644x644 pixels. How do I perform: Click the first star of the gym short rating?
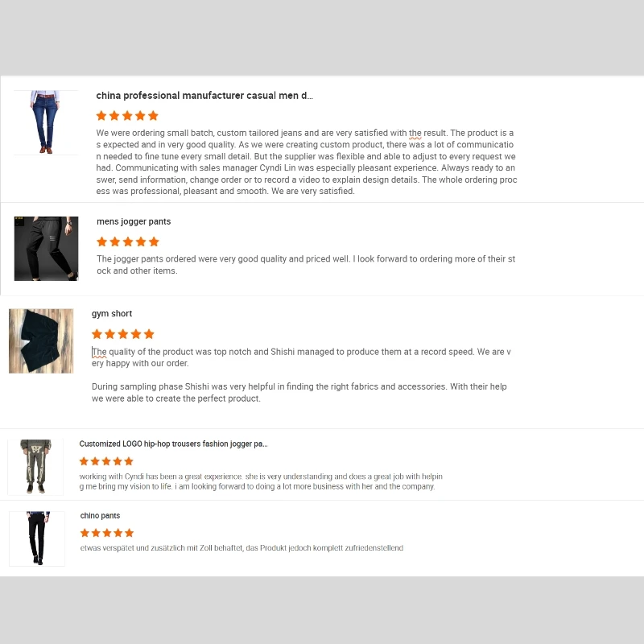[97, 334]
